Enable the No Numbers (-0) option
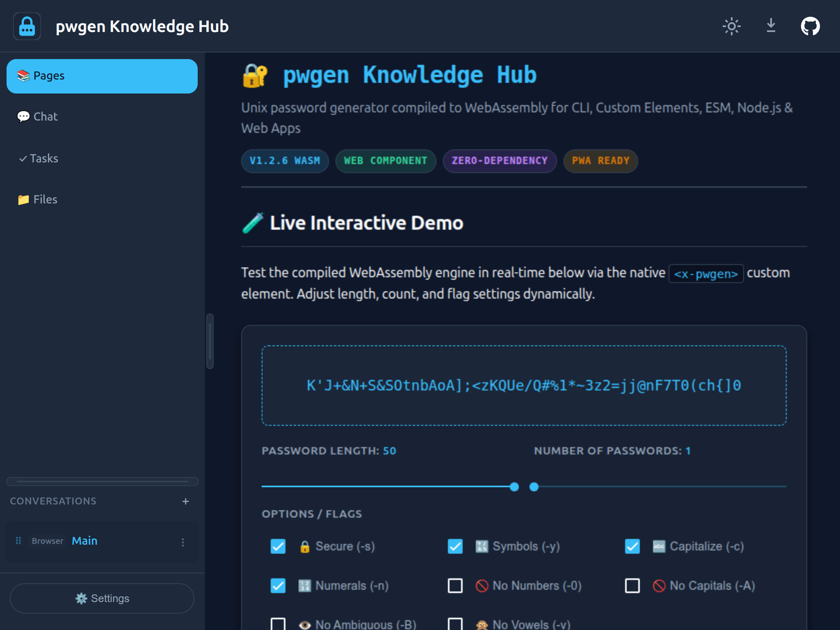840x630 pixels. tap(455, 586)
